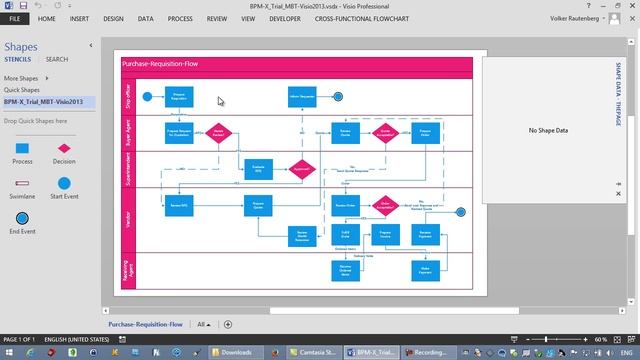This screenshot has width=640, height=360.
Task: Open the VIEW ribbon tab
Action: click(248, 19)
